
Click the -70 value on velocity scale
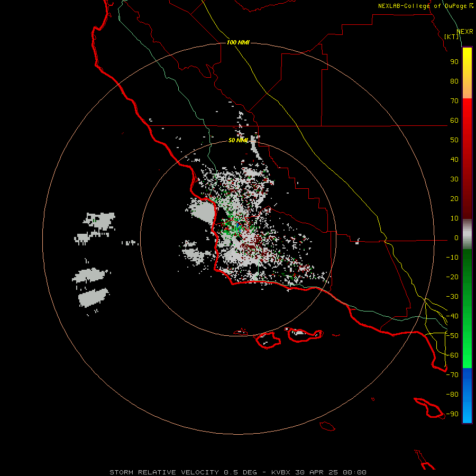tap(452, 375)
